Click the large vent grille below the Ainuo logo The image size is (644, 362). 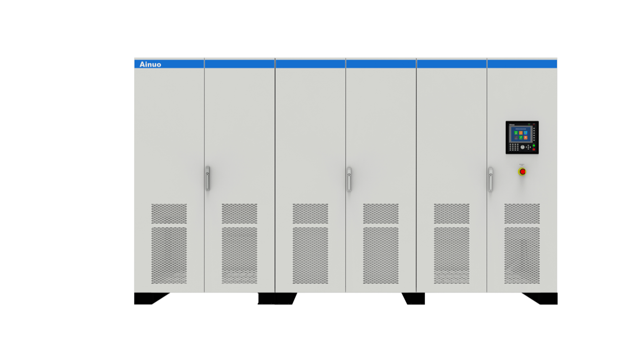pyautogui.click(x=169, y=255)
